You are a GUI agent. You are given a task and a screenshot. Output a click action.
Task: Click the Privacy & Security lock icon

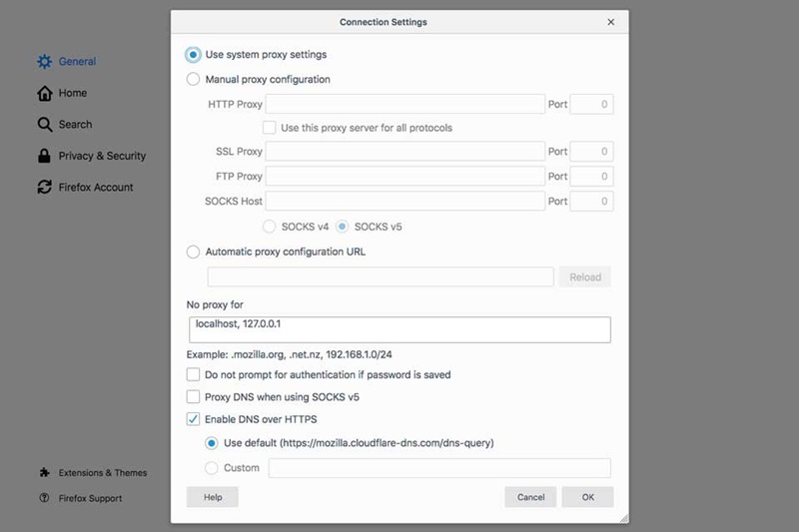coord(44,156)
